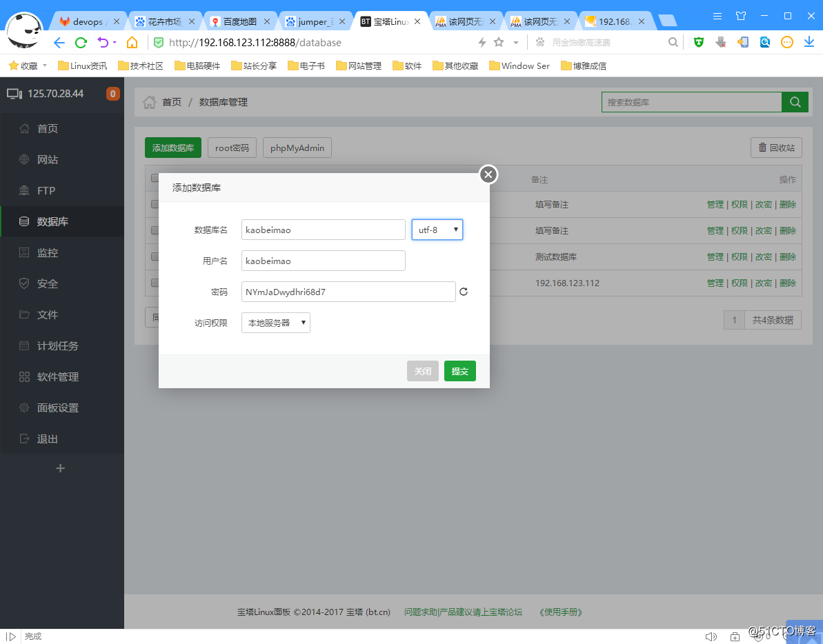This screenshot has height=644, width=823.
Task: Open the 首页 sidebar menu item
Action: point(62,128)
